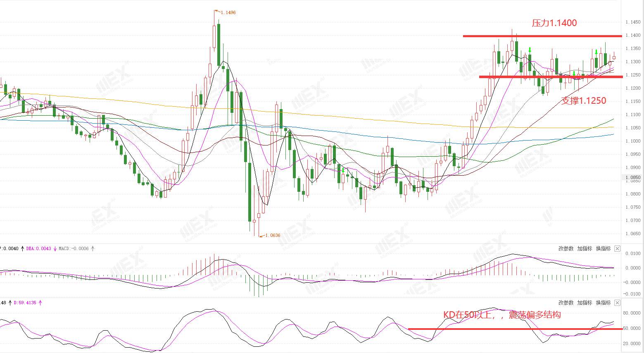Click the 1.0900 price axis label

pos(633,167)
